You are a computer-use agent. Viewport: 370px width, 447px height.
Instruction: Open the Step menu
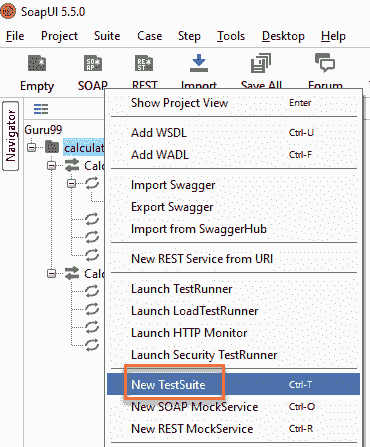coord(189,36)
